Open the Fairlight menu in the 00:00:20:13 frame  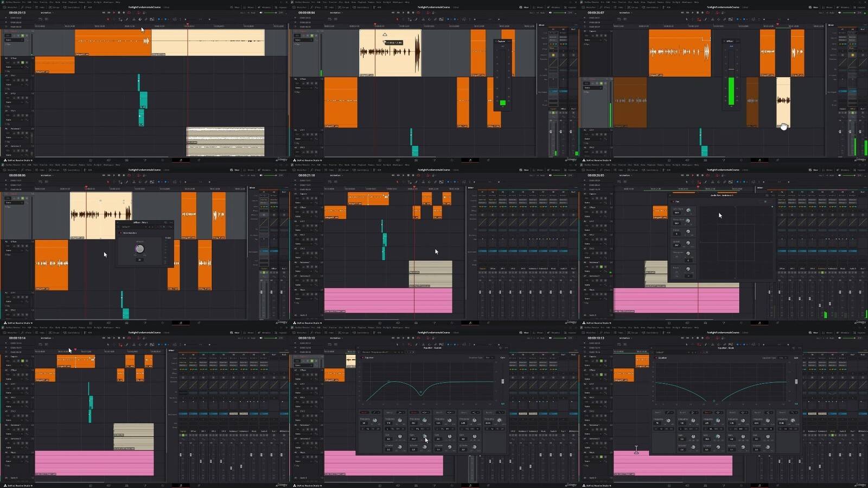(98, 2)
